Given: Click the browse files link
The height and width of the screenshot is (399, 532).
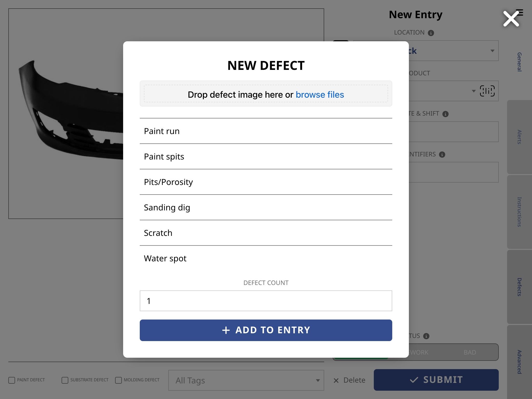Looking at the screenshot, I should coord(320,95).
